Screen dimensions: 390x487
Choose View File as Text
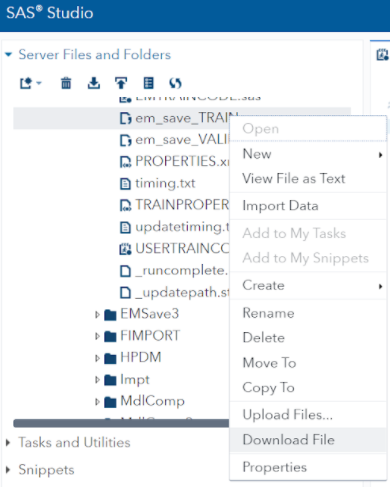308,179
